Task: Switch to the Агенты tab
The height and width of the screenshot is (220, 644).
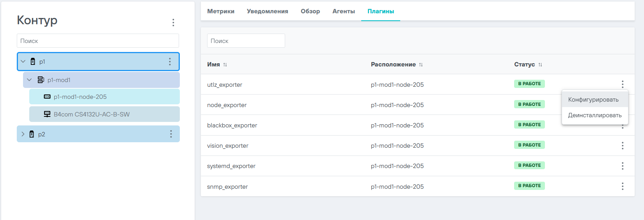Action: pos(344,11)
